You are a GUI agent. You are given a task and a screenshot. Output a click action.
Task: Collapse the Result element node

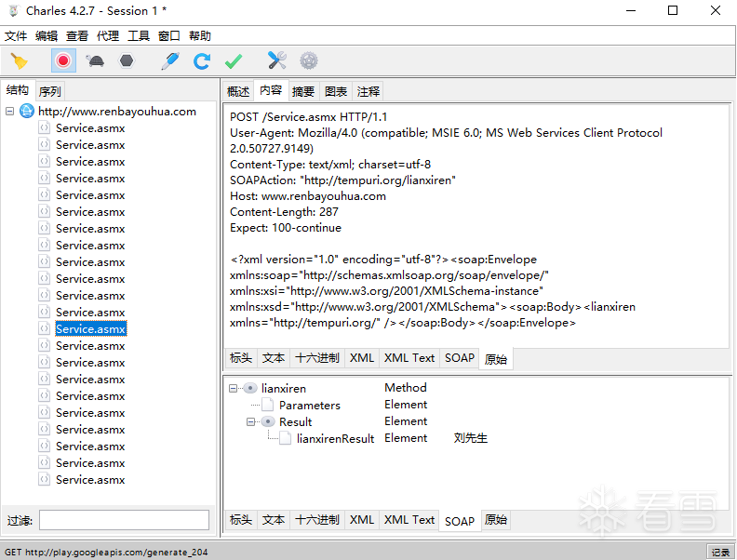click(x=250, y=422)
